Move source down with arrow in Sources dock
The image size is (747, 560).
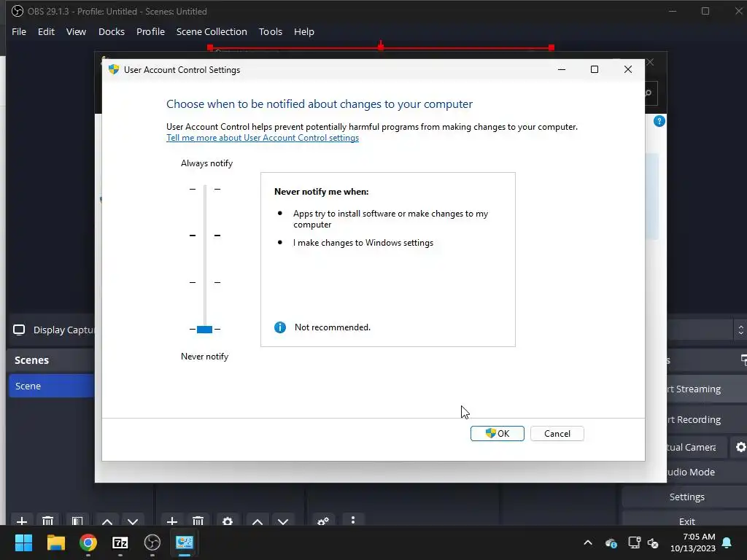283,521
